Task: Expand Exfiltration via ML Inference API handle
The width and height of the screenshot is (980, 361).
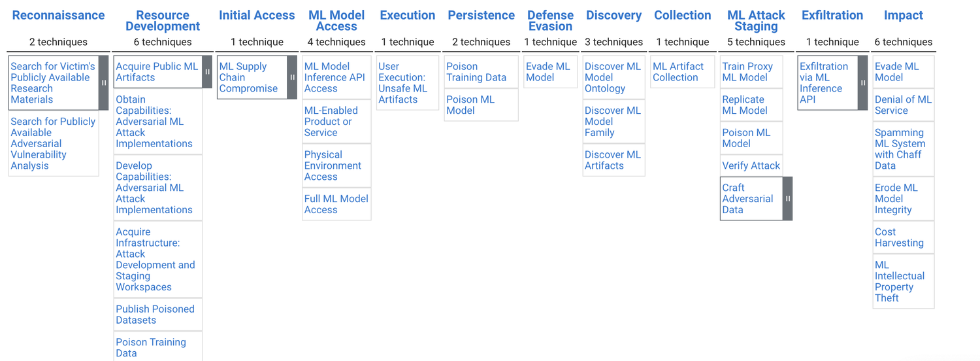Action: pos(862,83)
